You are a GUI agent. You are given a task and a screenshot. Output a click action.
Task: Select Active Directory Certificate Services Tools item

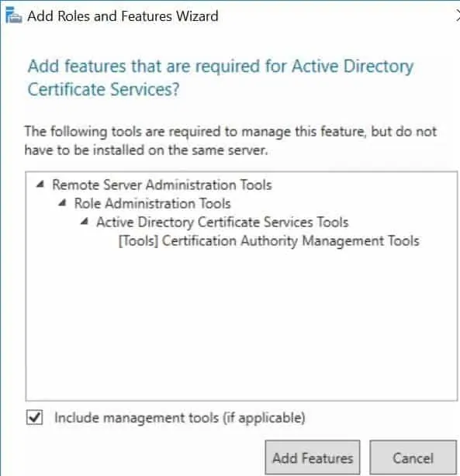[223, 222]
